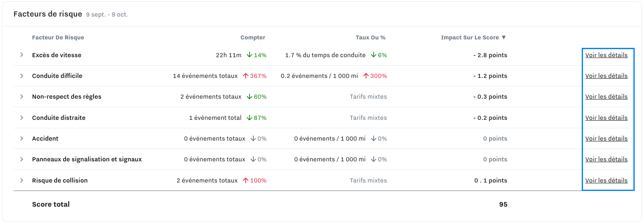Click the Score total label
Image resolution: width=644 pixels, height=224 pixels.
[51, 205]
